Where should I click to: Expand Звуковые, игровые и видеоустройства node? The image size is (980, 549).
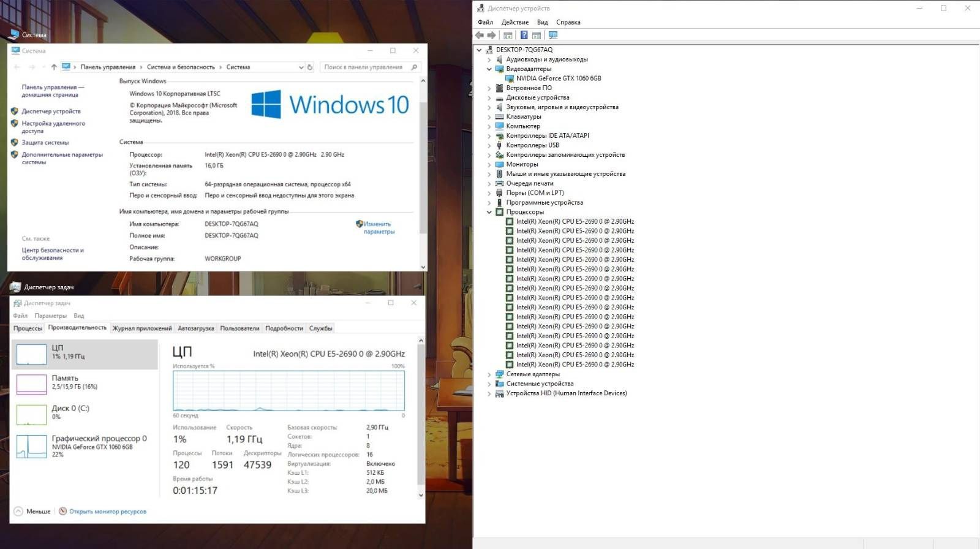[x=489, y=107]
